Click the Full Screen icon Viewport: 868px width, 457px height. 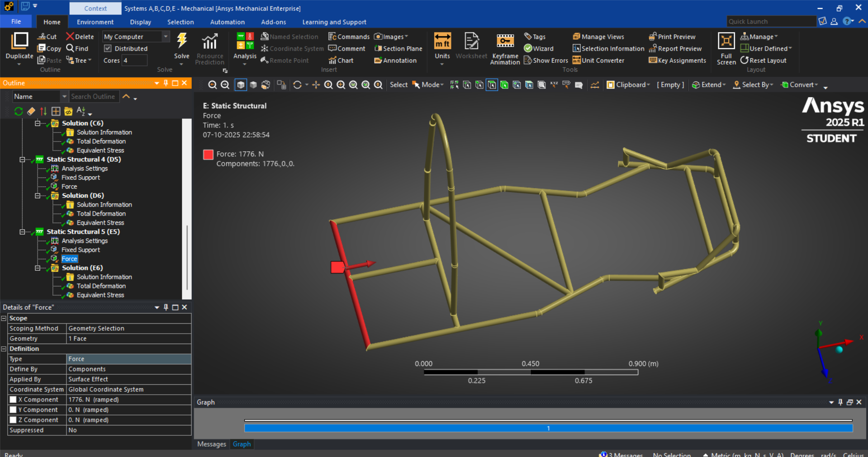pyautogui.click(x=726, y=41)
